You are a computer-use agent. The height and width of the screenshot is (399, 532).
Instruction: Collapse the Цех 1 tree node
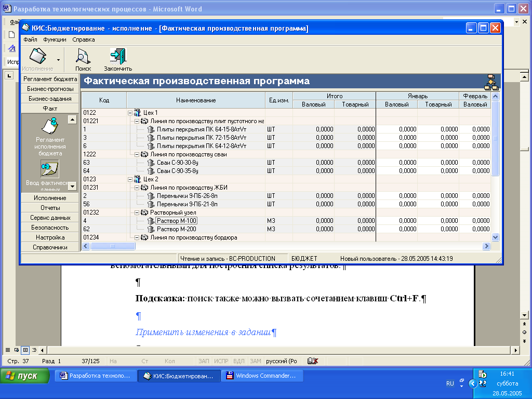point(130,113)
